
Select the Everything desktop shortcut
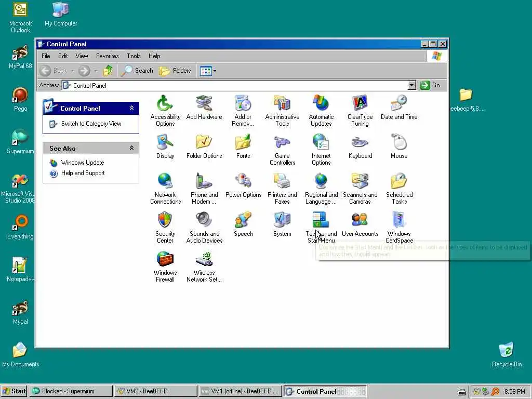coord(20,227)
